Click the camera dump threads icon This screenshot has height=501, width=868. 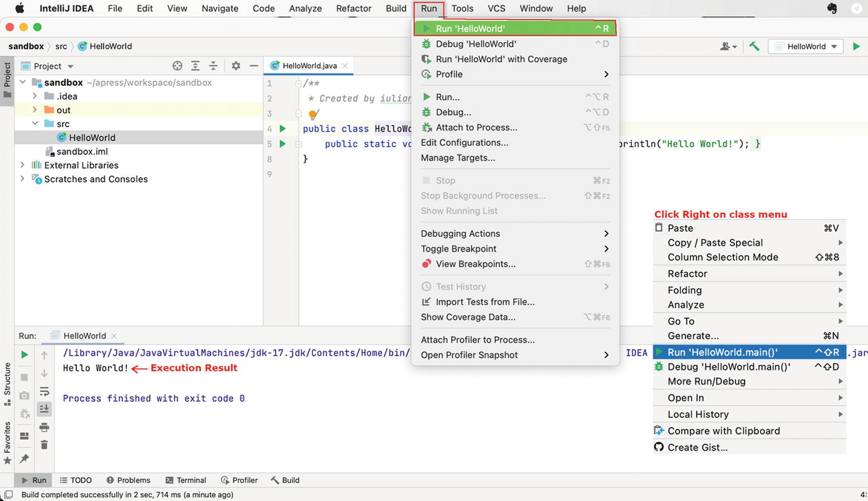coord(24,396)
